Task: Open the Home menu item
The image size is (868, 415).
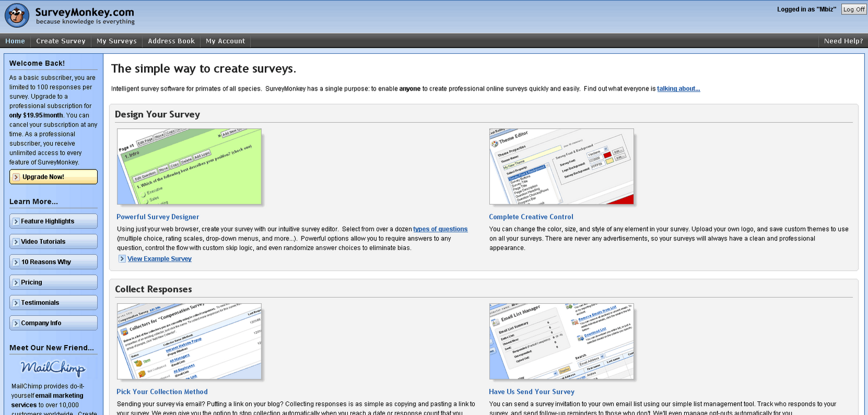Action: pos(15,41)
